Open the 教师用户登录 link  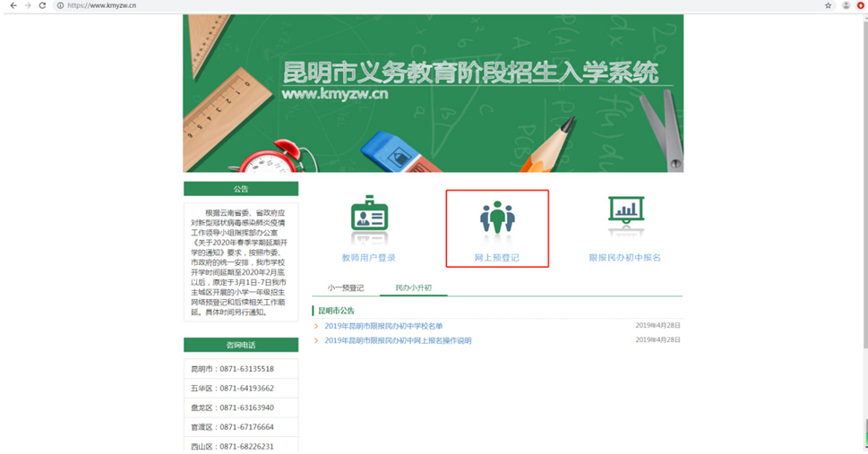pos(369,258)
